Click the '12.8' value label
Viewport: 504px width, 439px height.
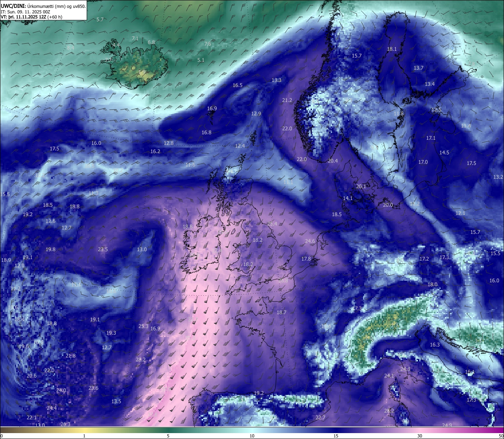pos(169,143)
